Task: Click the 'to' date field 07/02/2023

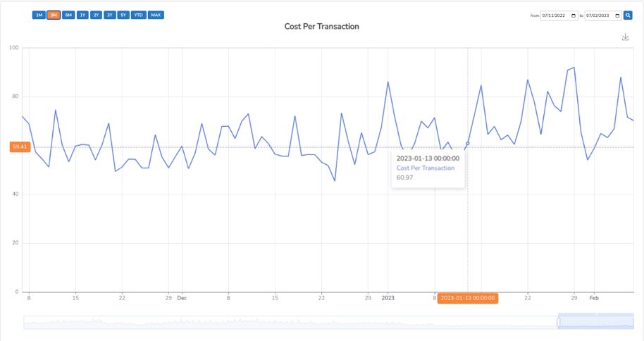Action: click(600, 15)
